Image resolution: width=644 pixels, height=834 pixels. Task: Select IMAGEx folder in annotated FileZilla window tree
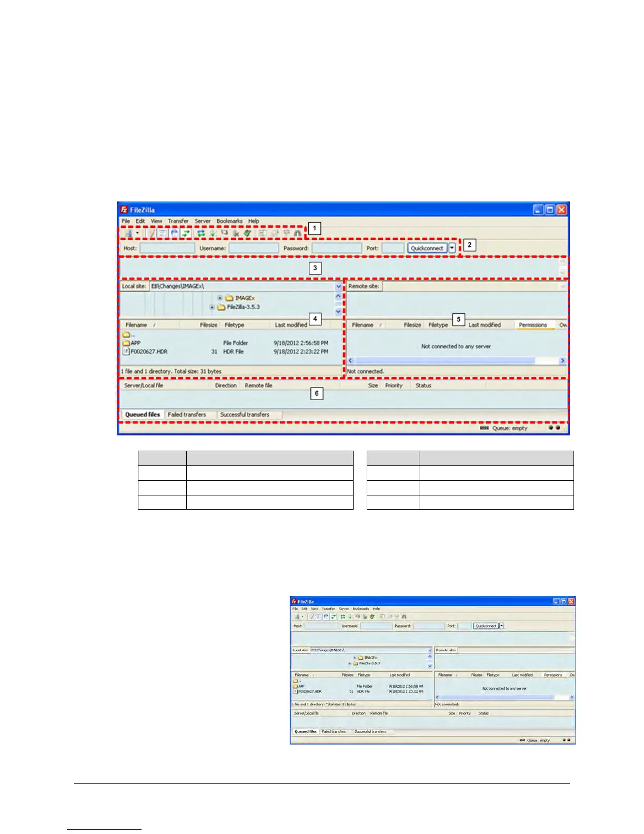(x=240, y=298)
